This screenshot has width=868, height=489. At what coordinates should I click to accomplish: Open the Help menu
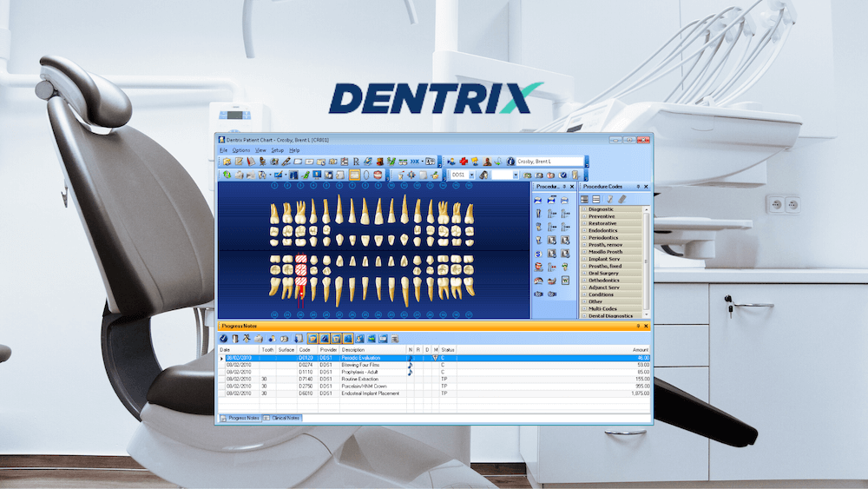click(294, 150)
